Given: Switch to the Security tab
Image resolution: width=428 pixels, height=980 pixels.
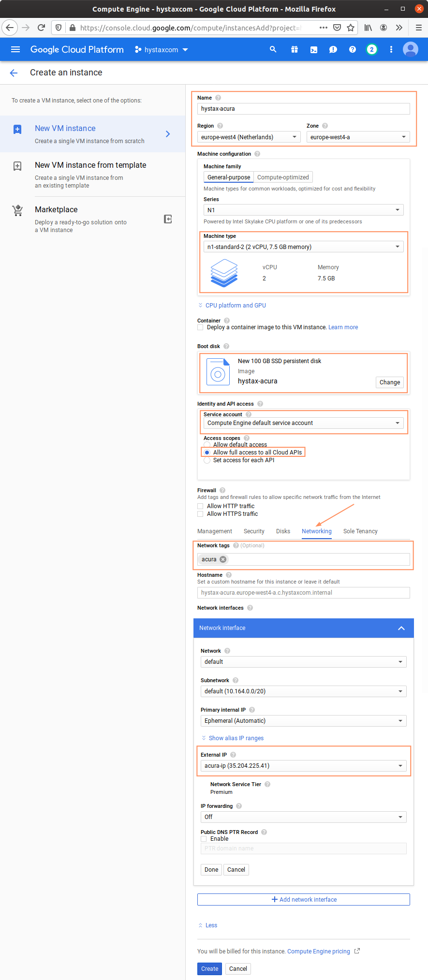Looking at the screenshot, I should 254,531.
